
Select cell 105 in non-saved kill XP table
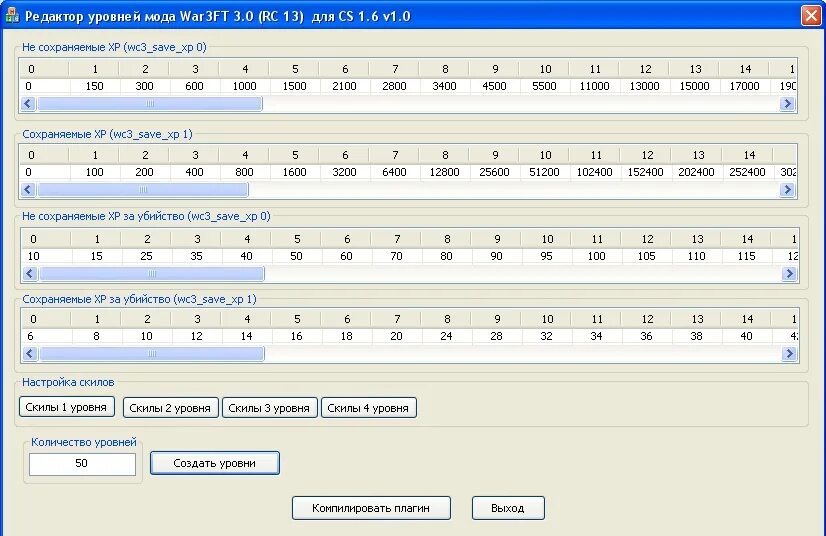click(x=646, y=256)
